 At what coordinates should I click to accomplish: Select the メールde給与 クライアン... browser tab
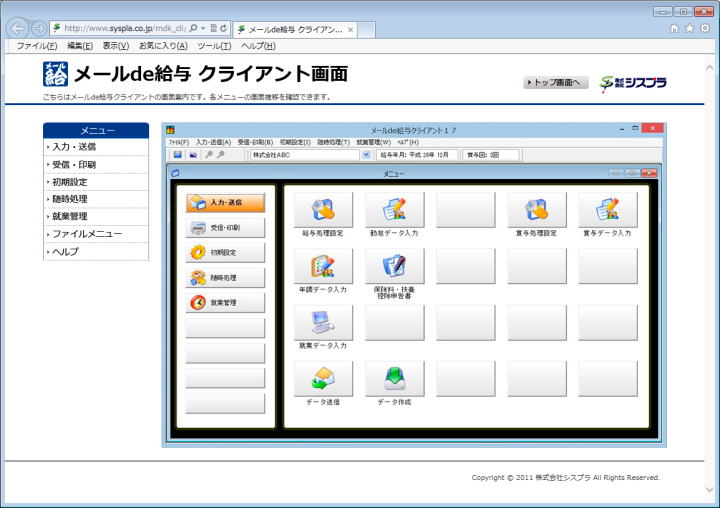[x=296, y=29]
